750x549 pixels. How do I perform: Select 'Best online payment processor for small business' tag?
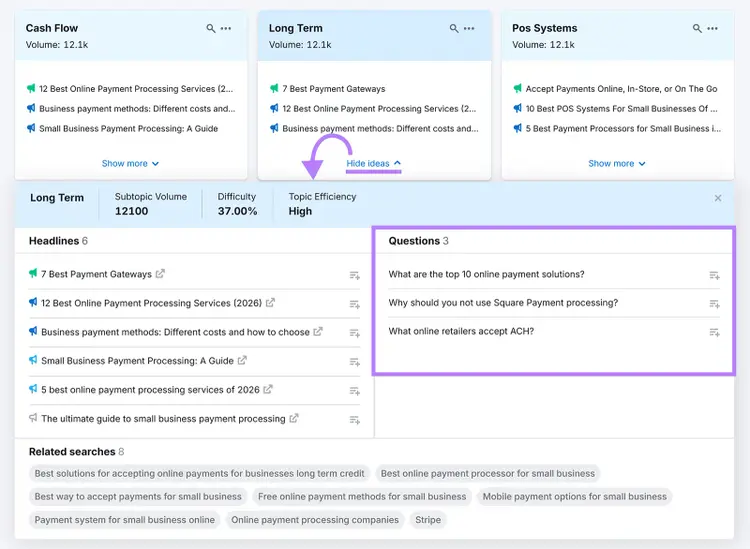pos(488,473)
